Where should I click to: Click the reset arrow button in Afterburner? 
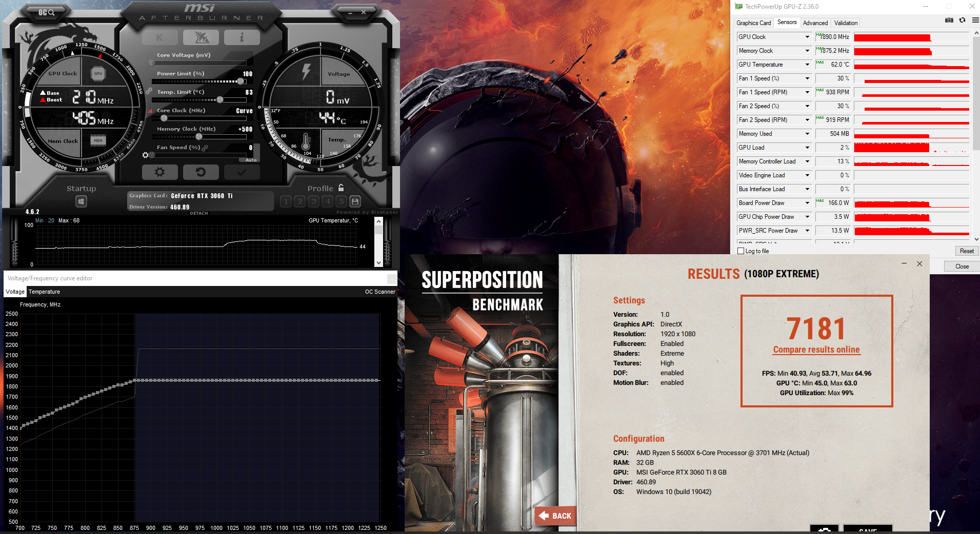pyautogui.click(x=201, y=172)
